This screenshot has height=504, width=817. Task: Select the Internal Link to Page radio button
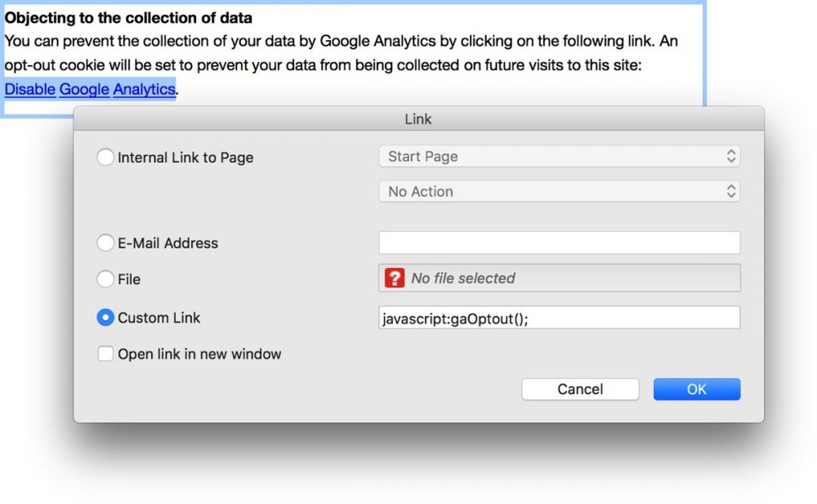(x=105, y=157)
